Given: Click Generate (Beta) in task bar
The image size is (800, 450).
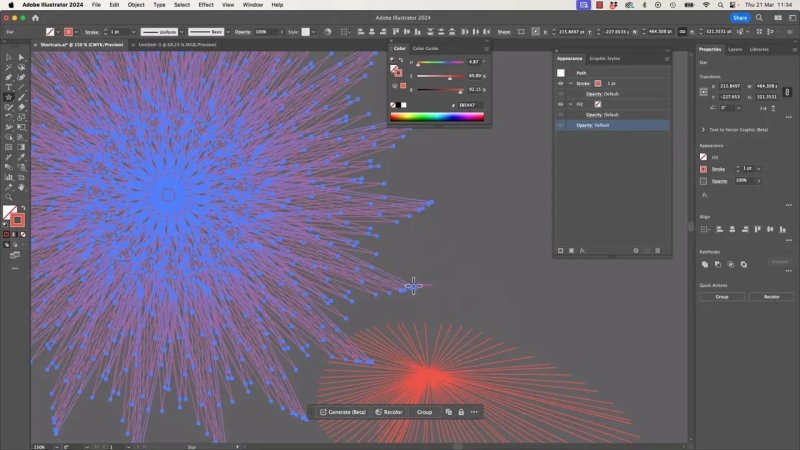Looking at the screenshot, I should pos(342,412).
